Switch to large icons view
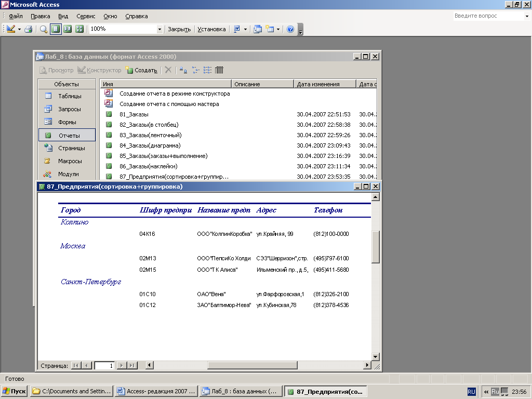Viewport: 532px width, 399px height. point(183,70)
